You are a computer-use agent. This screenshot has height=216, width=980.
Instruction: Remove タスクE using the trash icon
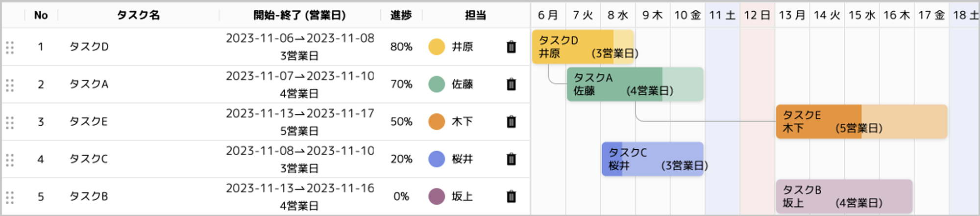(x=511, y=122)
